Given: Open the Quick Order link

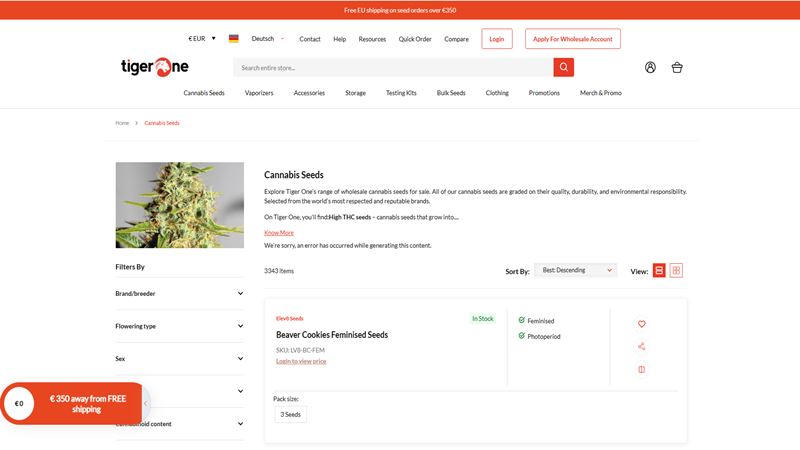Looking at the screenshot, I should (x=415, y=39).
